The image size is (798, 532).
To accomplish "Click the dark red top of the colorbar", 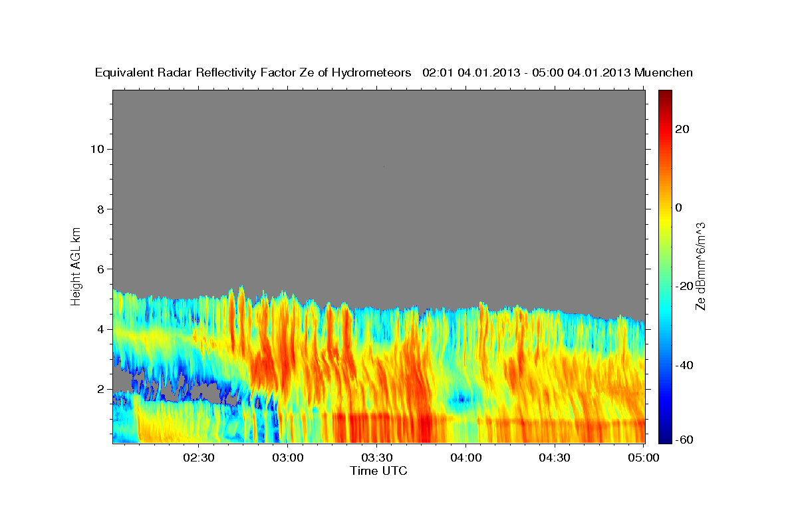I will [664, 95].
